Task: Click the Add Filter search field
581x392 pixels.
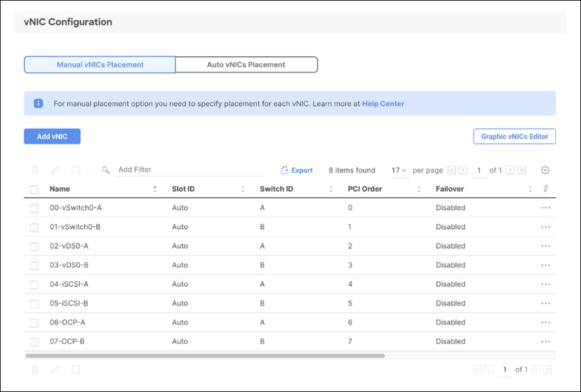Action: click(190, 170)
